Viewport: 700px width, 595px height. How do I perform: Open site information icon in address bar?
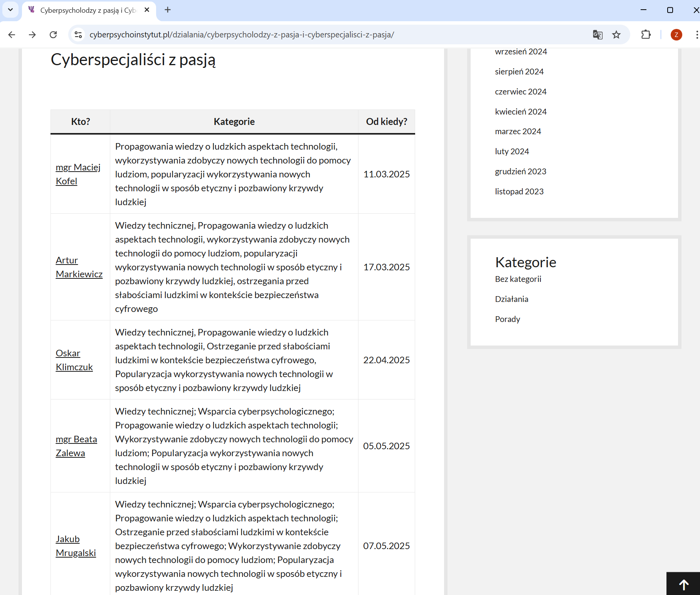point(78,35)
